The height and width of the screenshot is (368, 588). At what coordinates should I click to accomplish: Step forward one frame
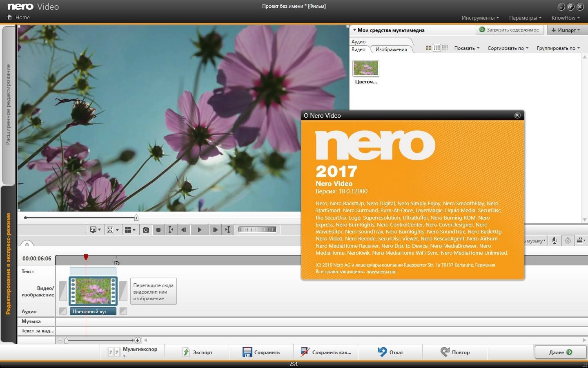coord(215,230)
